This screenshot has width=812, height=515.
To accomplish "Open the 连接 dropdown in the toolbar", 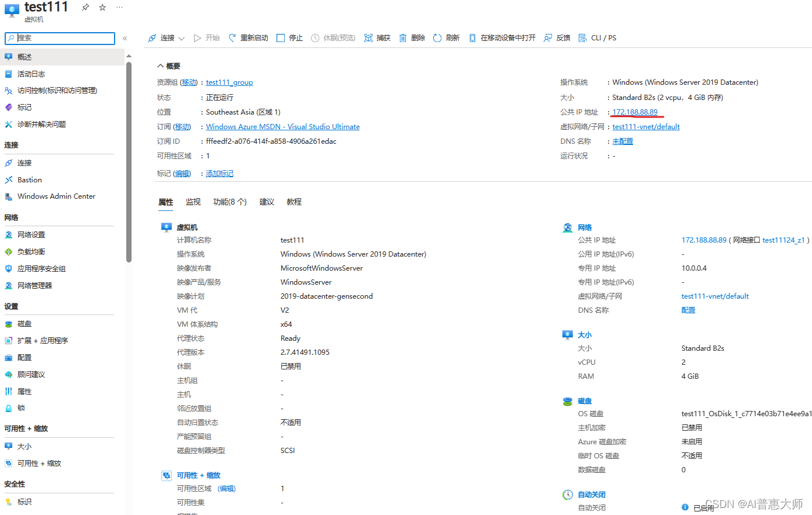I will (166, 38).
